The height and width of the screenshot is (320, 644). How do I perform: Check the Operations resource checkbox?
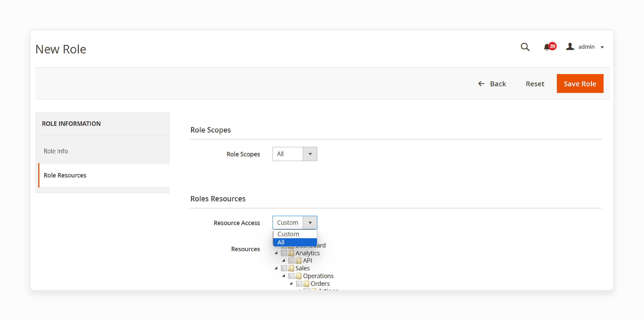point(291,276)
